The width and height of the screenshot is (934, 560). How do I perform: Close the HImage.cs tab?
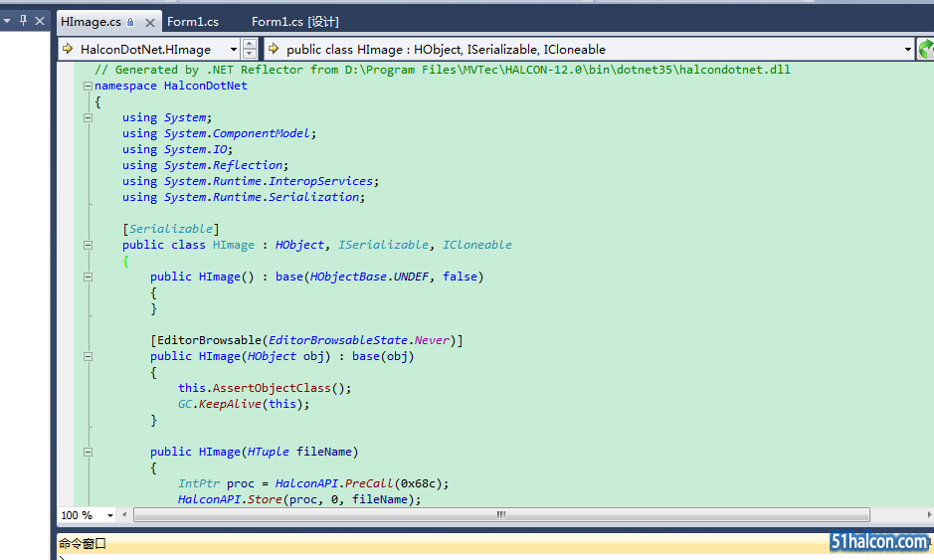pos(150,23)
